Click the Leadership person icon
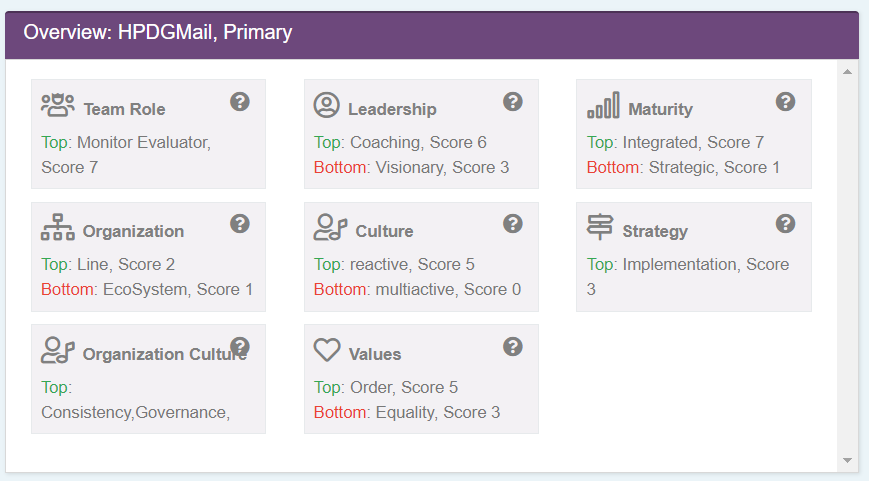The image size is (869, 481). [x=327, y=105]
